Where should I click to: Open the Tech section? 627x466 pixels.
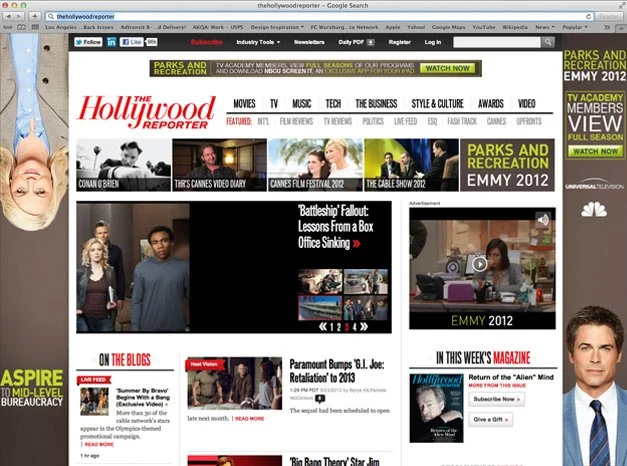coord(333,104)
